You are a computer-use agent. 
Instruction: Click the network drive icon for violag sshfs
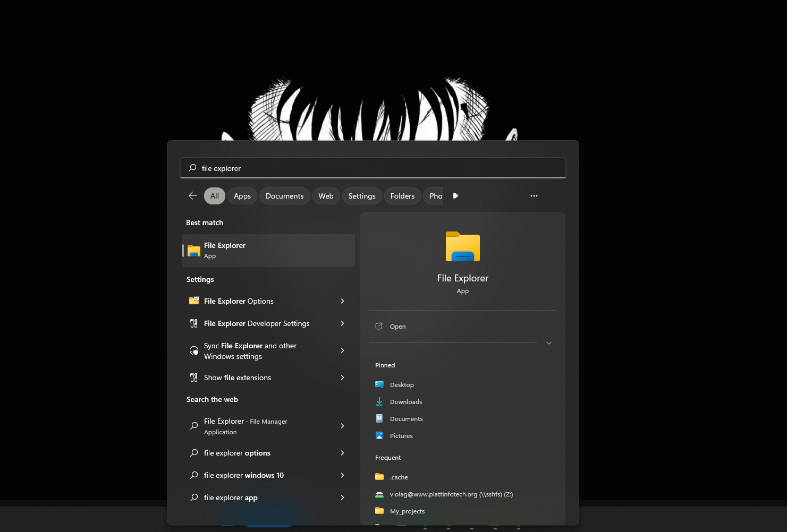(379, 494)
